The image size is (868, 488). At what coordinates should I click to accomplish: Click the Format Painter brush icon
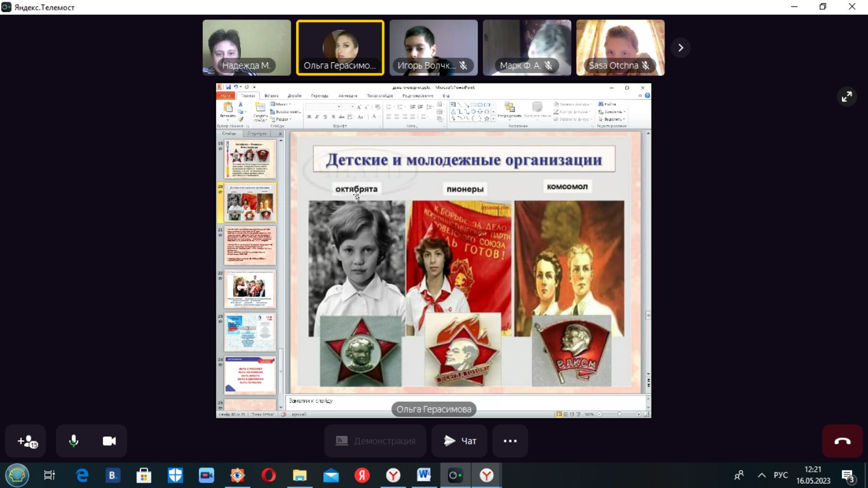point(241,119)
